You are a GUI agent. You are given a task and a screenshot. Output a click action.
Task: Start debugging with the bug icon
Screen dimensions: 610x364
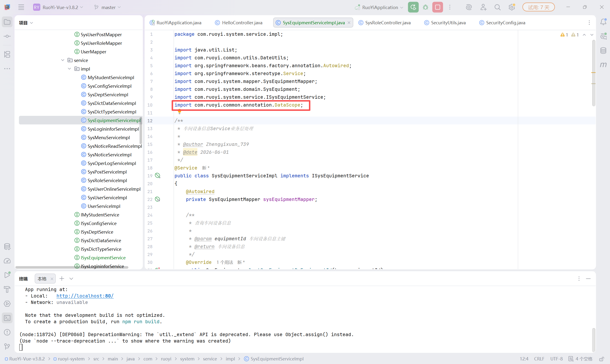coord(425,7)
